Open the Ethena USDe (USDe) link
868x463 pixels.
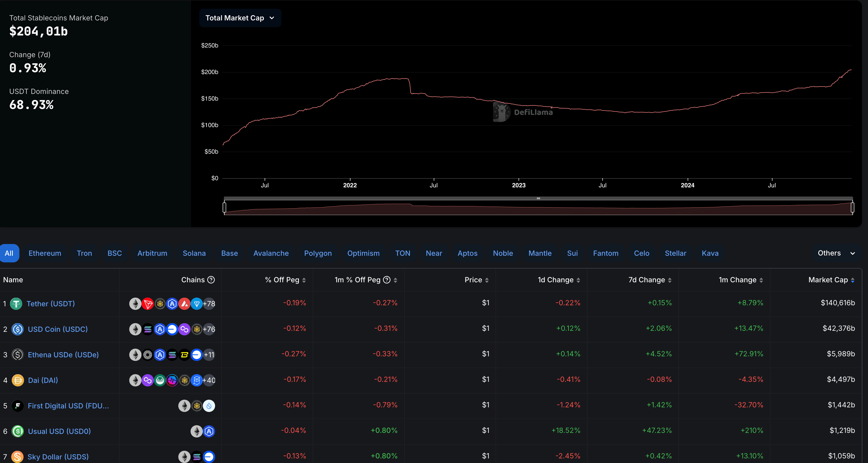[x=63, y=355]
